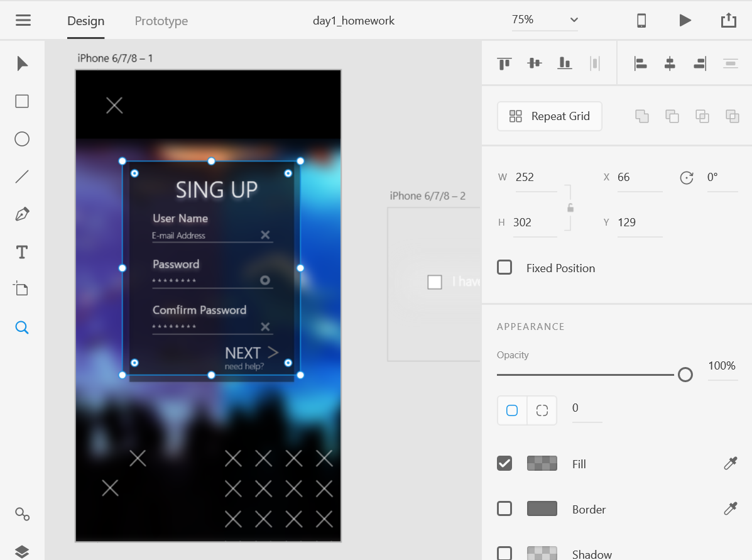Activate the Zoom magnifier tool

(22, 327)
